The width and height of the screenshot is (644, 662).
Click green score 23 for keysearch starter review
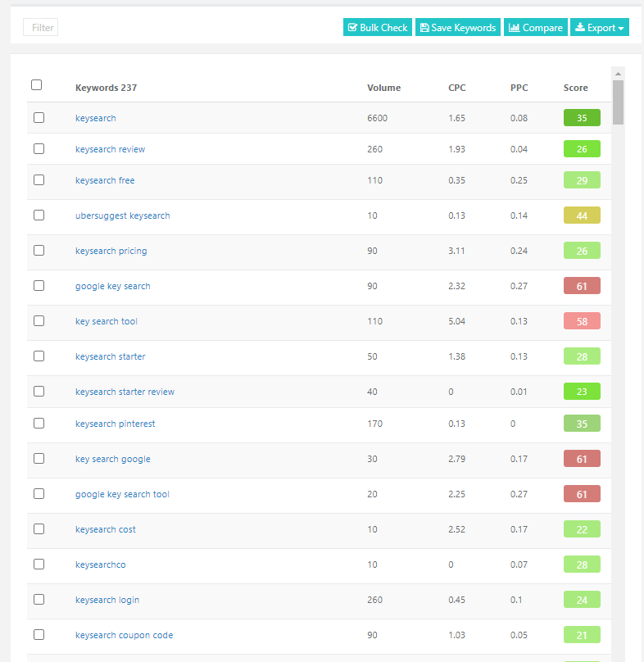point(582,392)
